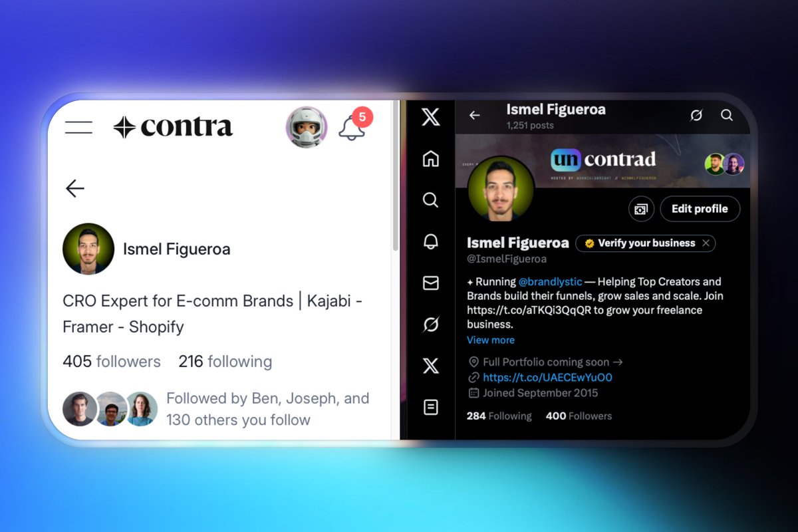This screenshot has height=532, width=798.
Task: Open the X profile picture
Action: point(501,190)
